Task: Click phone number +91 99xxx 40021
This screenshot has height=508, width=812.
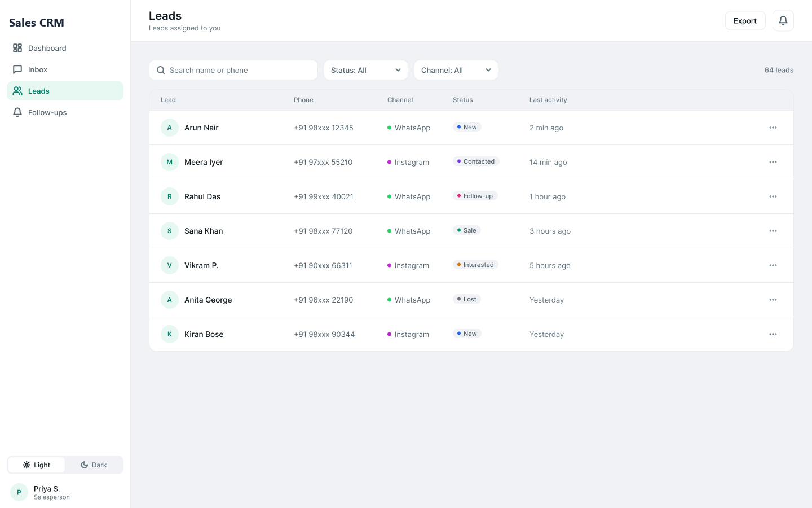Action: tap(324, 196)
